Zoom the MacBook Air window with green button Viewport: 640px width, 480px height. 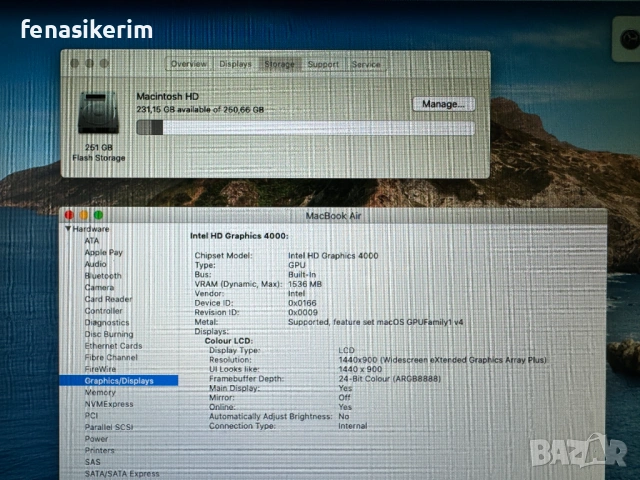[x=98, y=215]
